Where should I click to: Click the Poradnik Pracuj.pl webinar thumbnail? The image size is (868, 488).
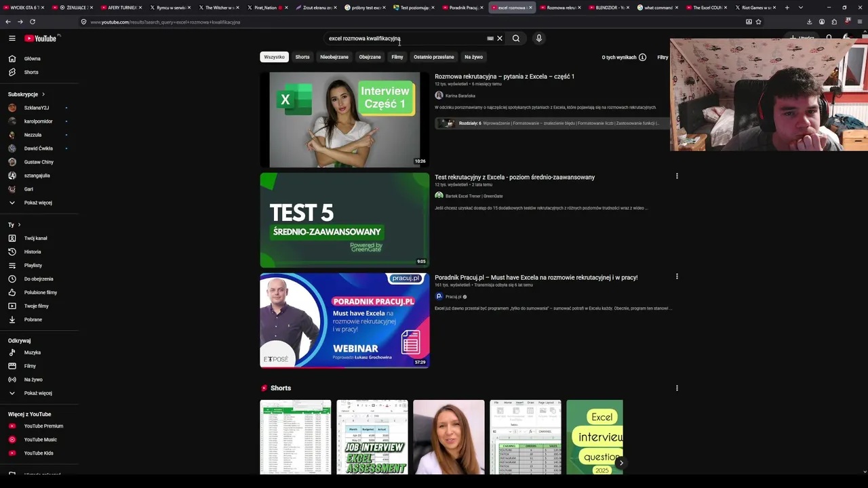[344, 321]
